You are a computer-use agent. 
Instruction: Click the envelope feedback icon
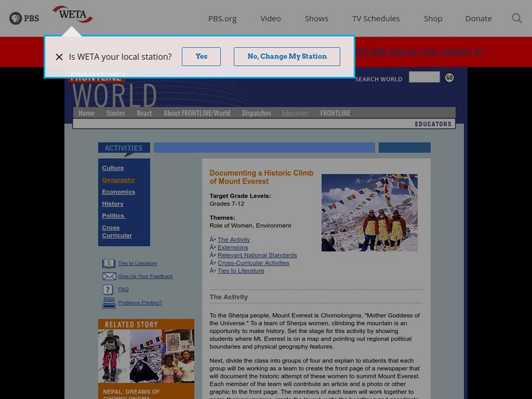109,276
